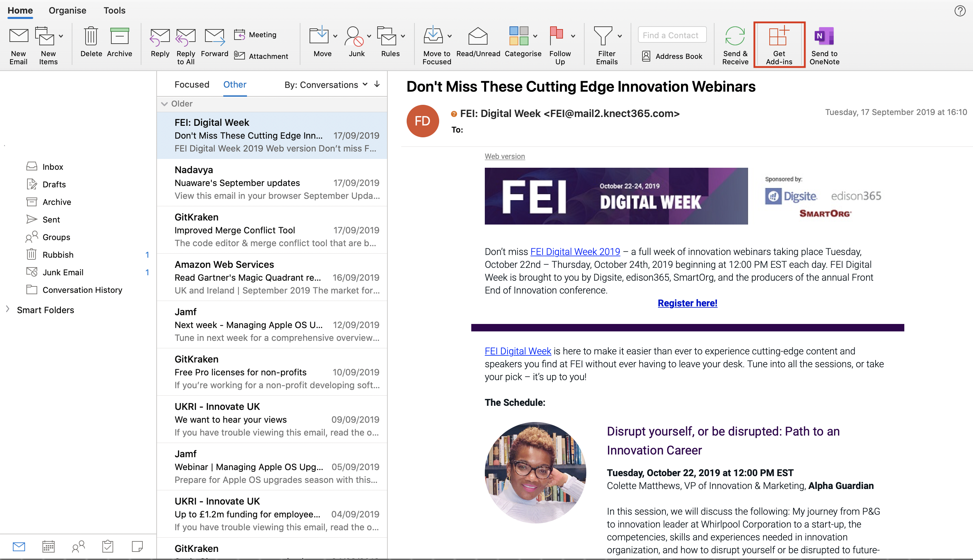Viewport: 973px width, 560px height.
Task: Open the Tools ribbon tab
Action: coord(114,10)
